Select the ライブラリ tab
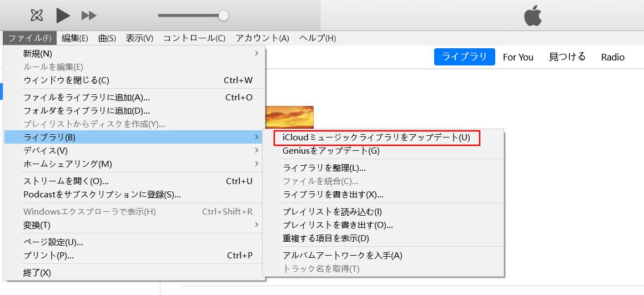Viewport: 644px width, 295px height. (x=465, y=57)
